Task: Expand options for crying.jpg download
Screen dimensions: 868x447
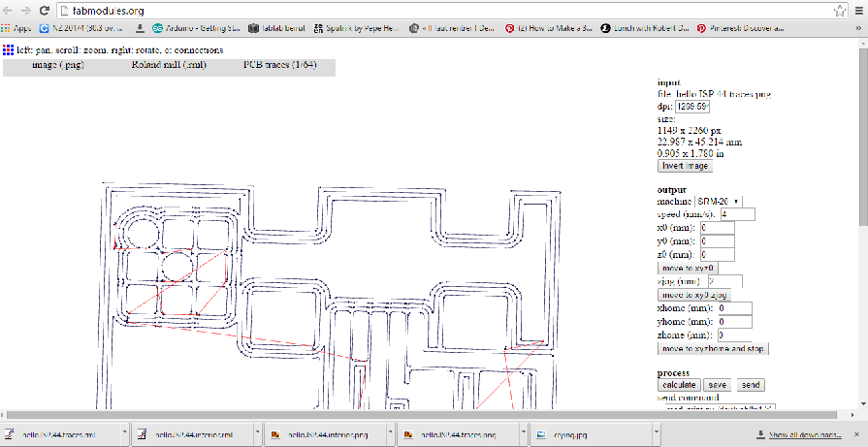Action: (x=657, y=434)
